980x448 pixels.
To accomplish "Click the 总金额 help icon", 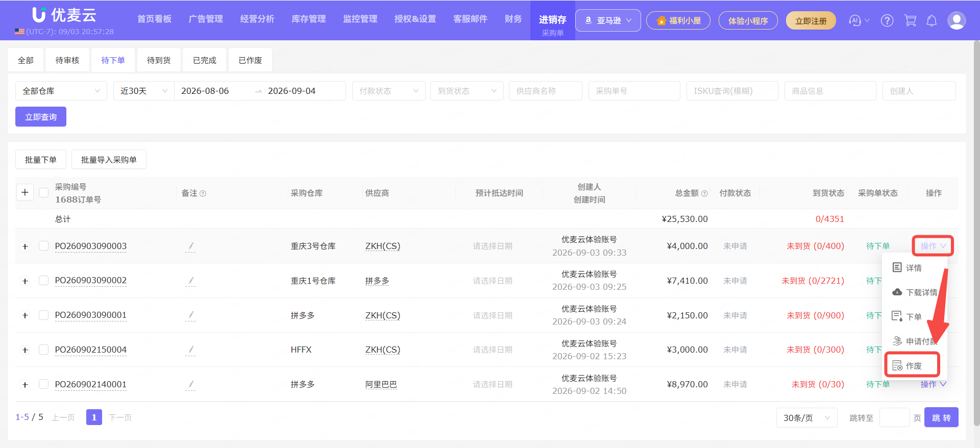I will pos(704,193).
